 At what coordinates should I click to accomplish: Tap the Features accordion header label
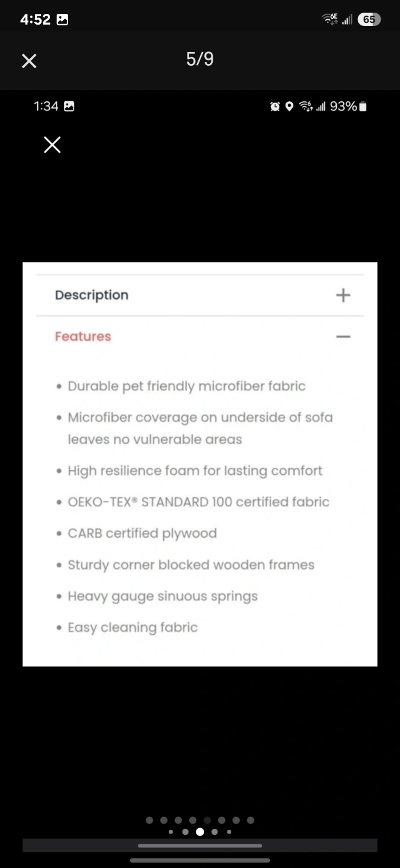click(x=83, y=336)
